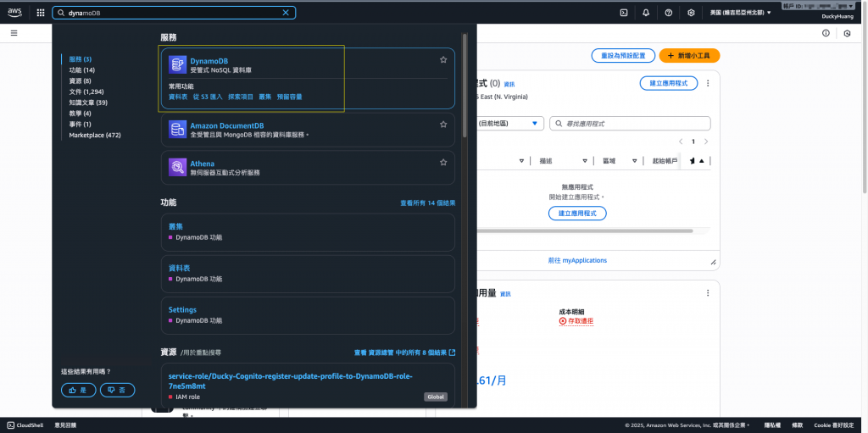868x433 pixels.
Task: Mark results unhelpful with 否 thumbs down
Action: (117, 390)
